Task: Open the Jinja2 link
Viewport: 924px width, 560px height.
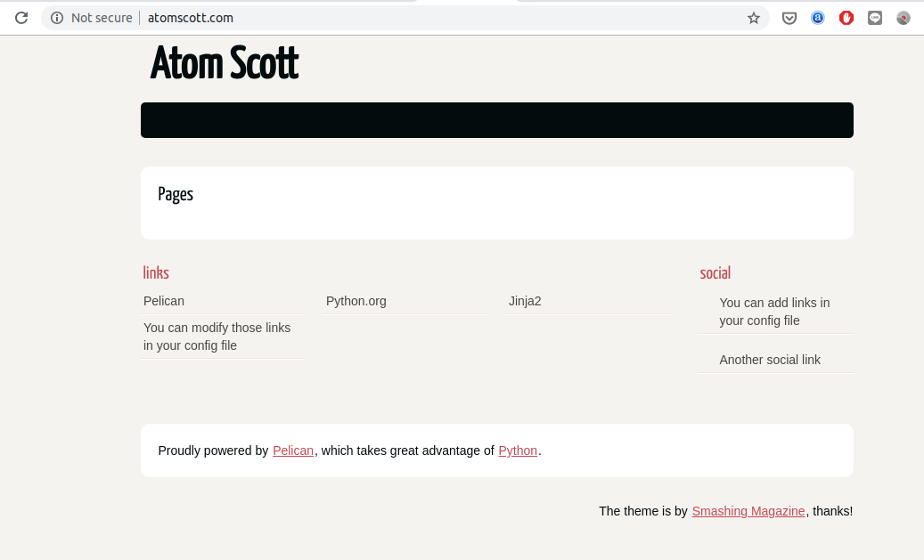Action: coord(525,301)
